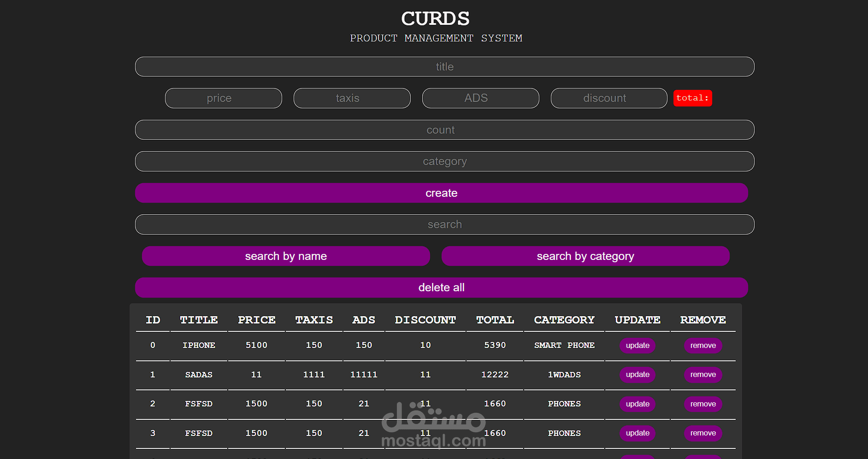
Task: Update the FSFSD product in row 3
Action: point(637,433)
